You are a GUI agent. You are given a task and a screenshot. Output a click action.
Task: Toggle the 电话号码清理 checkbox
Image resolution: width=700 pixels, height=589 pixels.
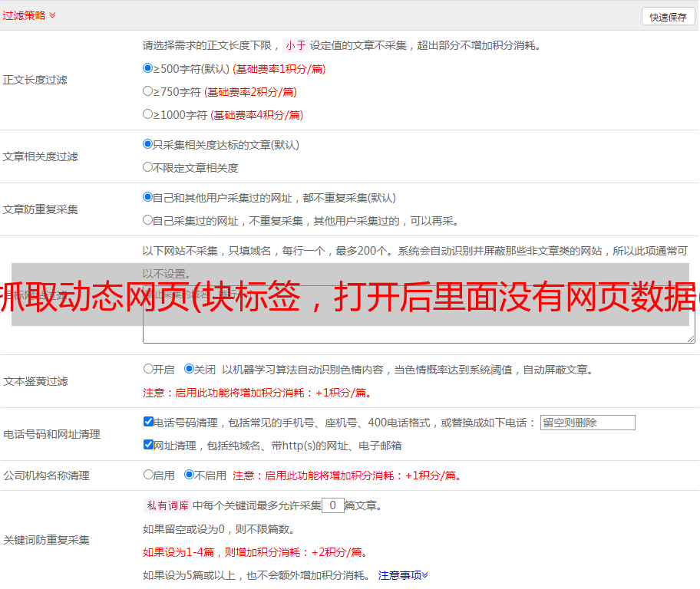pos(148,422)
